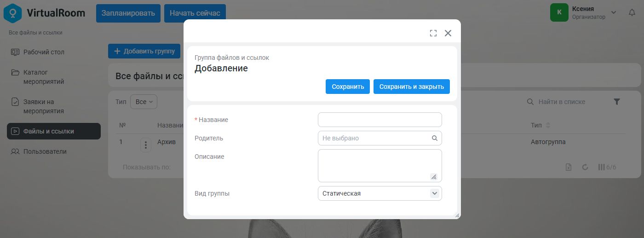Click the search icon in the Родитель field
Image resolution: width=644 pixels, height=238 pixels.
click(x=435, y=138)
